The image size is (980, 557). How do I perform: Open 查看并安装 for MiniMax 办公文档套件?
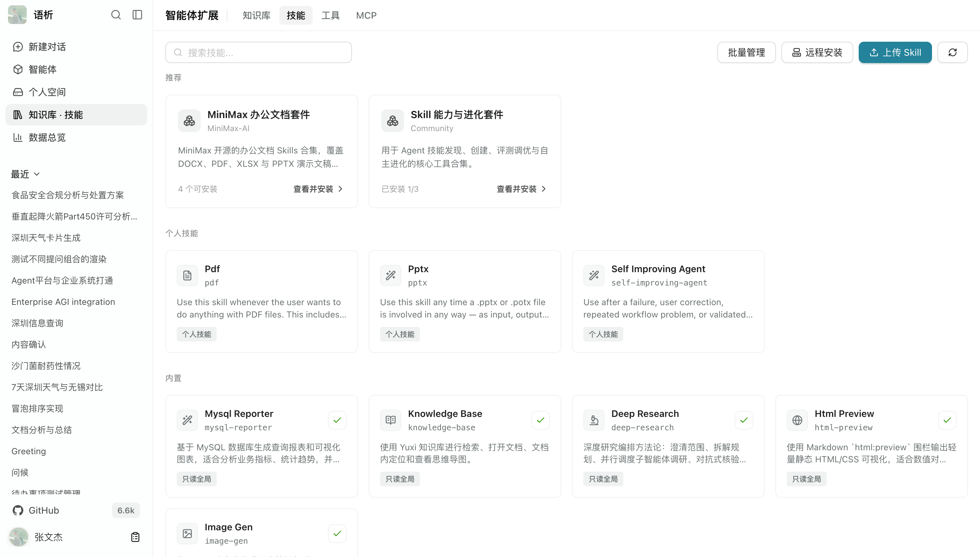(318, 189)
